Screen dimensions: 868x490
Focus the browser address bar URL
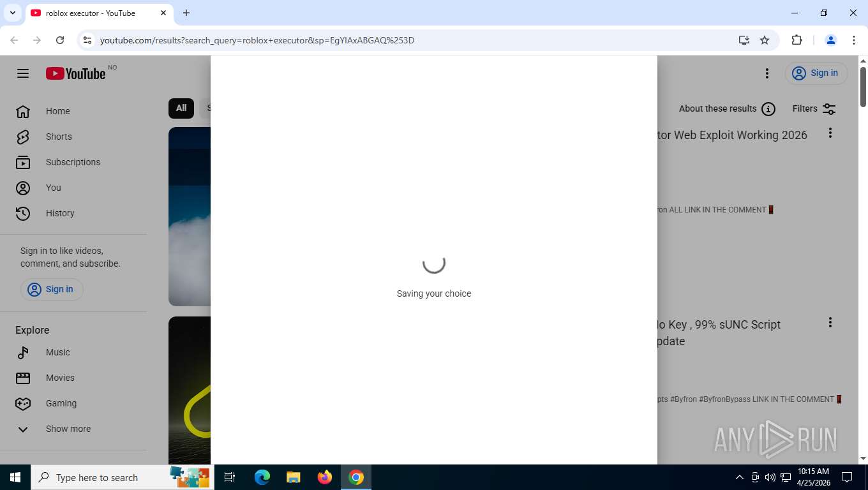pyautogui.click(x=257, y=40)
